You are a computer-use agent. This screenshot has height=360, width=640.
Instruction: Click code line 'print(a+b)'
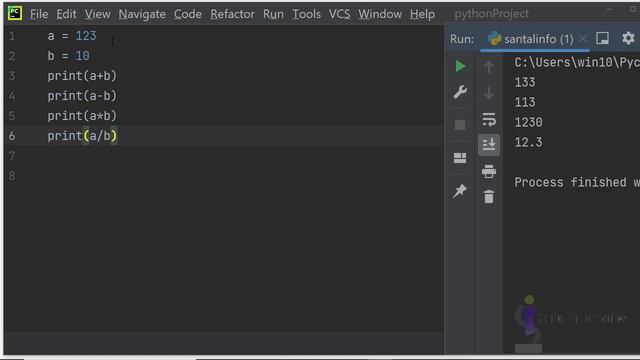pos(82,76)
